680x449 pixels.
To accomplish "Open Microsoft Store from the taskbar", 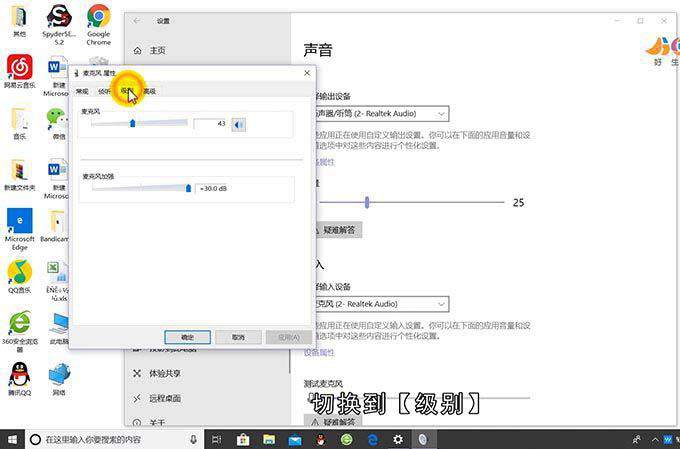I will click(x=243, y=439).
